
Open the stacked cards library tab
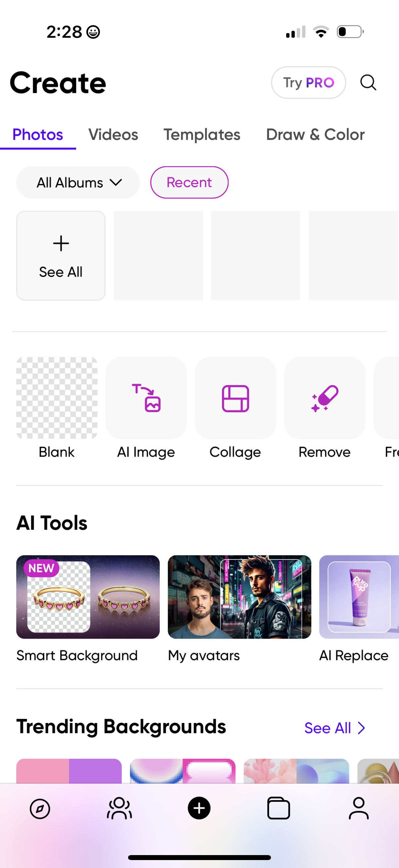[279, 808]
